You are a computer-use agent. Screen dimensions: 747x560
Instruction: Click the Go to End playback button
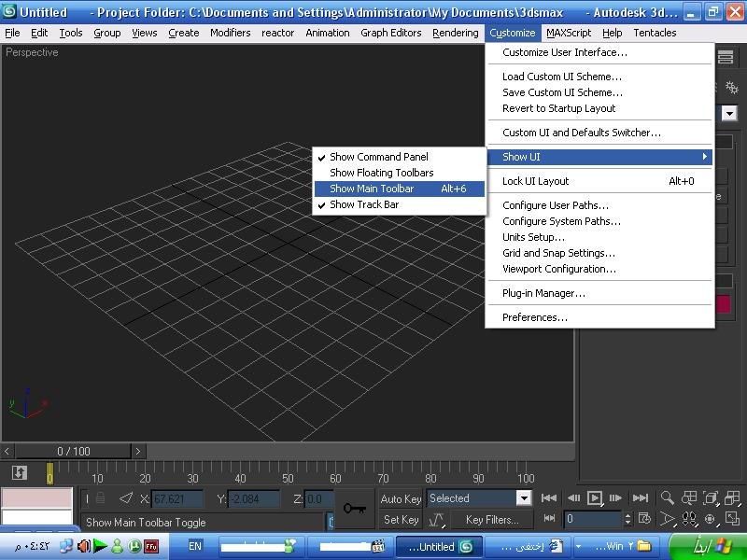641,498
